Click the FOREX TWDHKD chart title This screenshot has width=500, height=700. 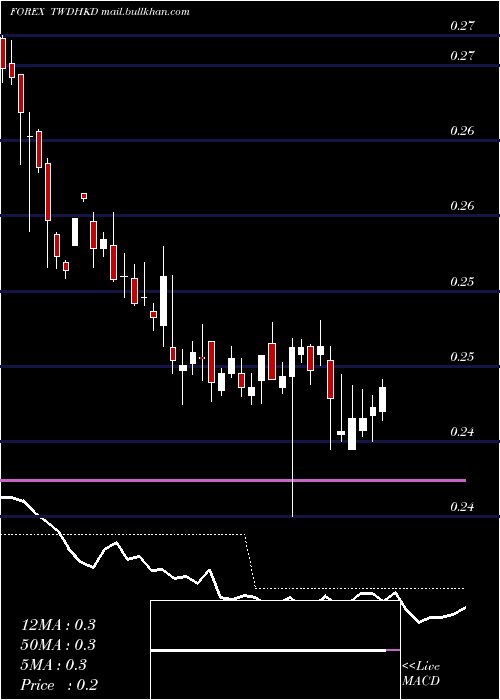[x=54, y=12]
